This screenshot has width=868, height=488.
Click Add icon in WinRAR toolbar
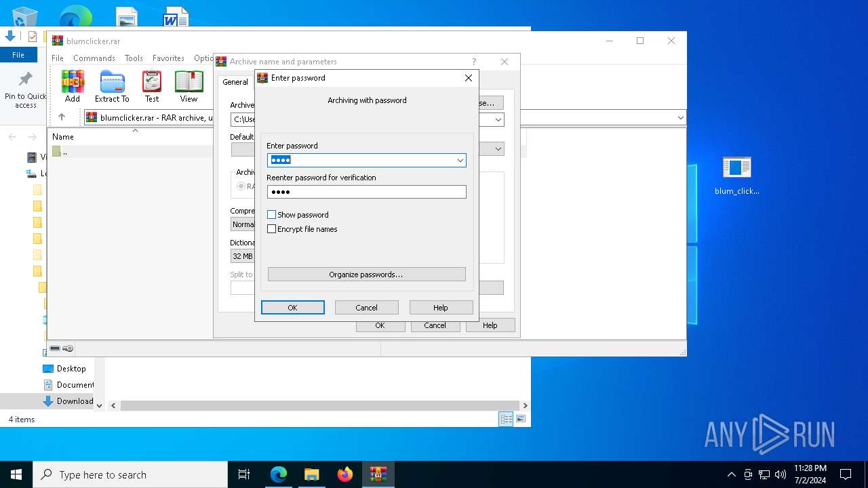tap(73, 86)
